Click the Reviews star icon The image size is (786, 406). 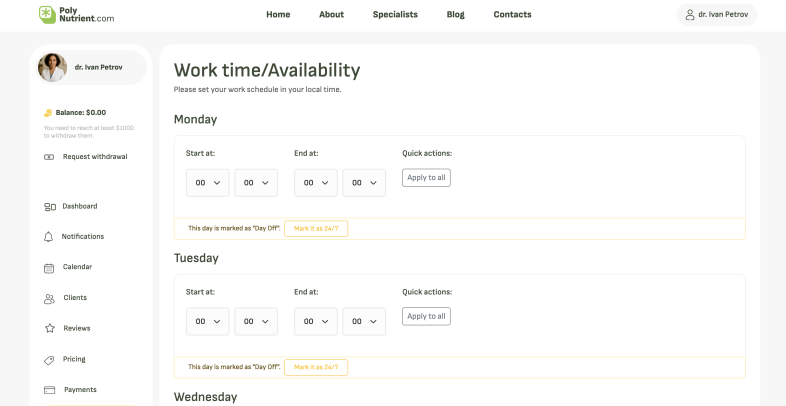tap(50, 328)
